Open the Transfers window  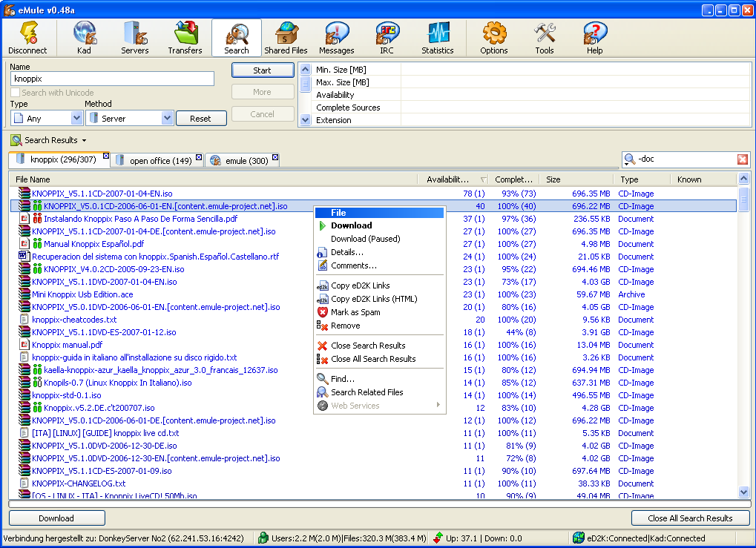click(x=185, y=37)
